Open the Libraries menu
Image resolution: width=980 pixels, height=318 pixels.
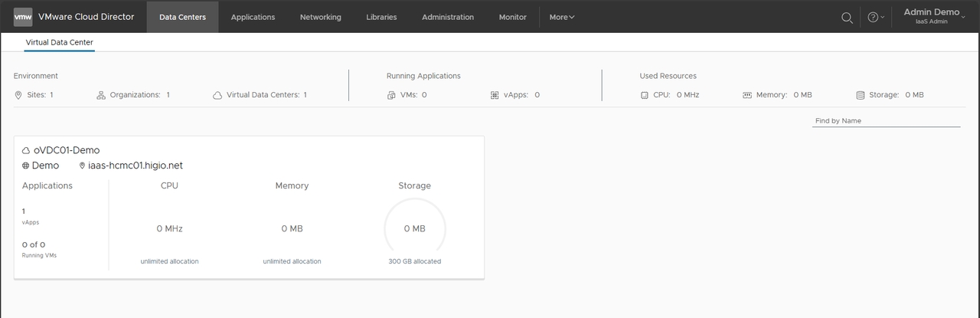tap(381, 17)
